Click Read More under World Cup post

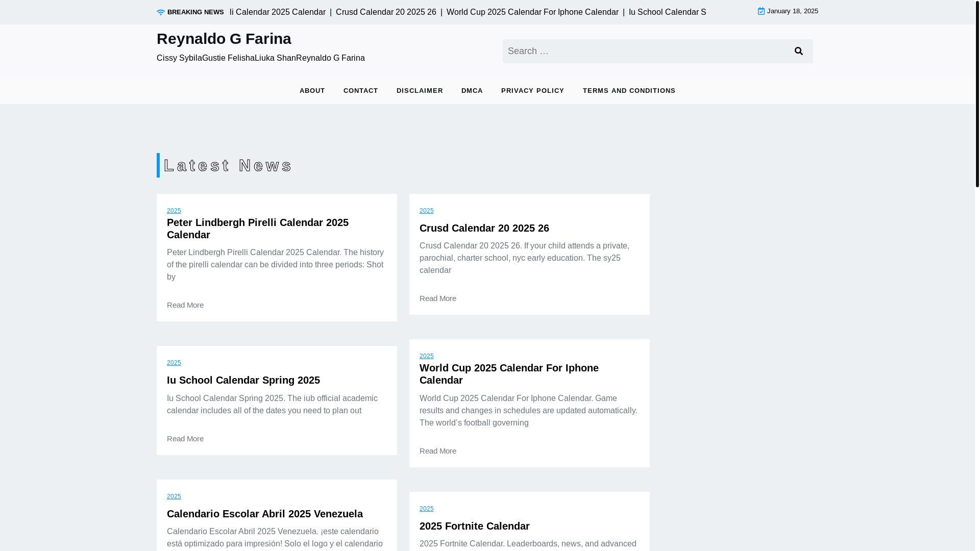437,451
